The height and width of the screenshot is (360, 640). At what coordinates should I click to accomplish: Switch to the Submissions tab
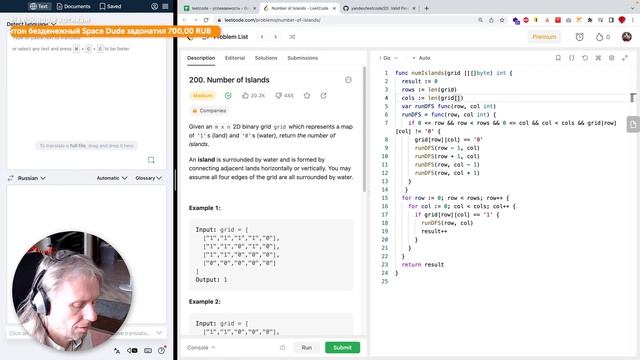click(302, 58)
